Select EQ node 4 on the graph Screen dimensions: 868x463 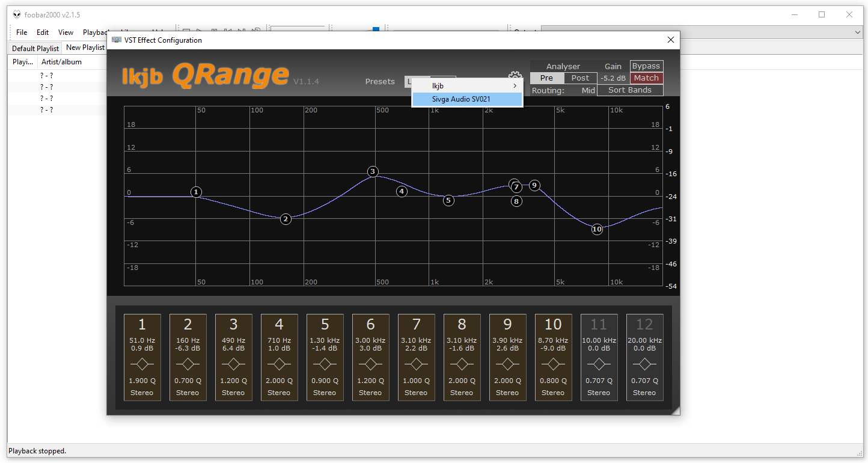coord(402,191)
